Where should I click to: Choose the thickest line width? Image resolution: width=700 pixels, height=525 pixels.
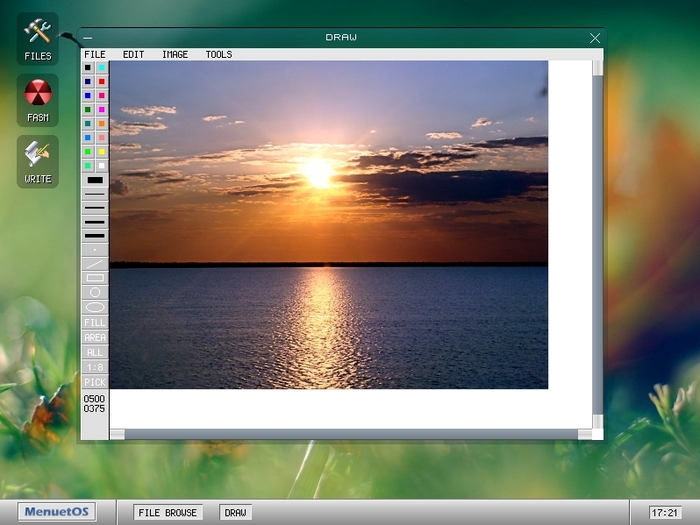pyautogui.click(x=95, y=236)
